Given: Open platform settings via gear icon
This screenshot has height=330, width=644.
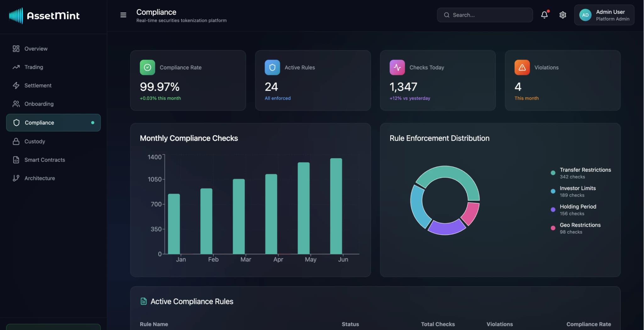Looking at the screenshot, I should click(563, 15).
